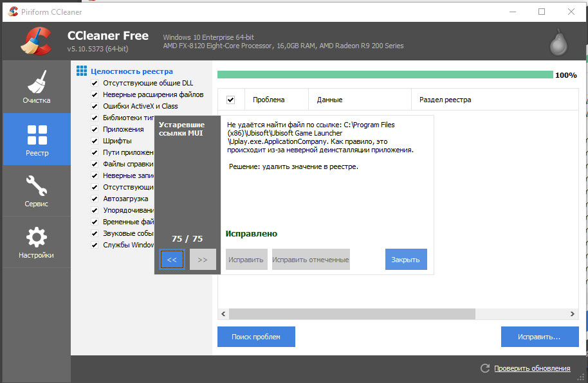Toggle the Неверные записи checkbox
Viewport: 588px width, 383px height.
[x=95, y=176]
